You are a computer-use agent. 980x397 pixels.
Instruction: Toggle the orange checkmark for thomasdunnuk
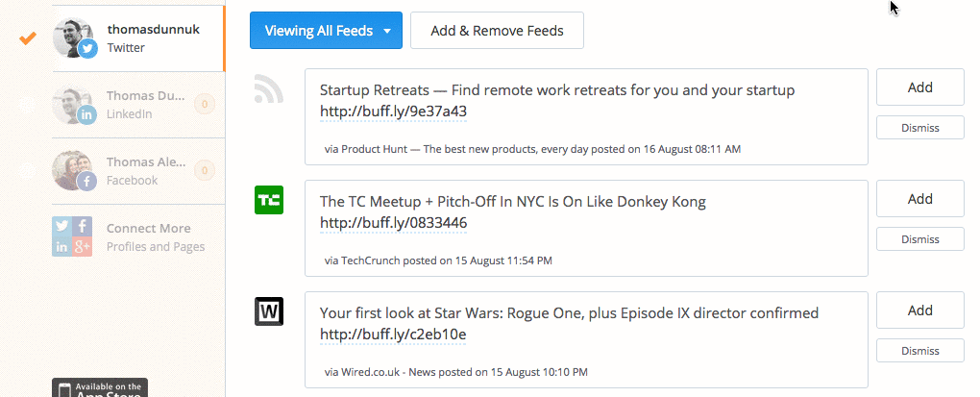click(x=28, y=38)
